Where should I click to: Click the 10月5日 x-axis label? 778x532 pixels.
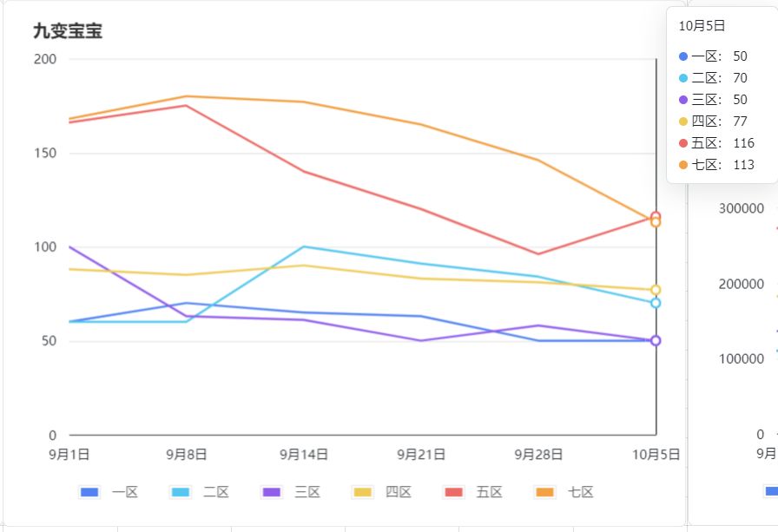(656, 454)
